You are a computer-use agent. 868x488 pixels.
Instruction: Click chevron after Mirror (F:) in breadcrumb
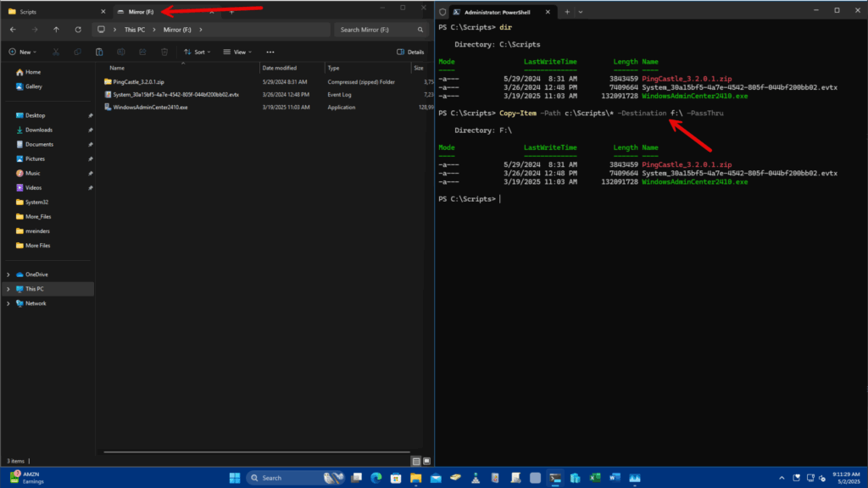click(x=200, y=30)
